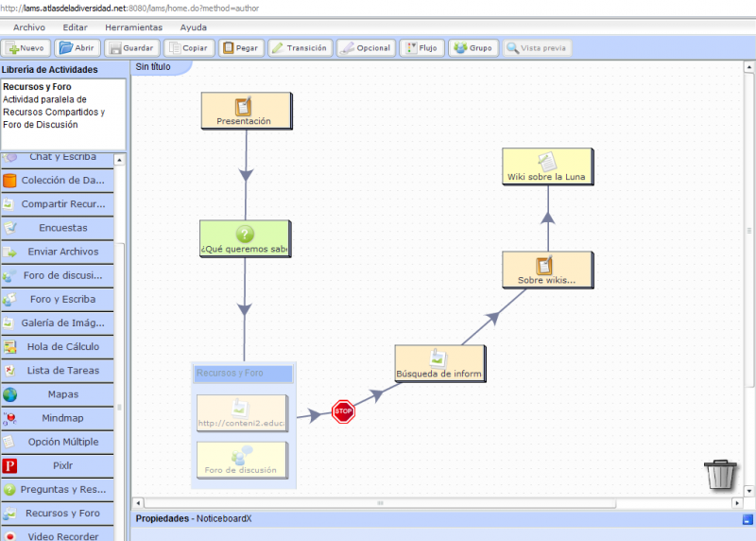Open the Editar menu
756x541 pixels.
(x=76, y=27)
